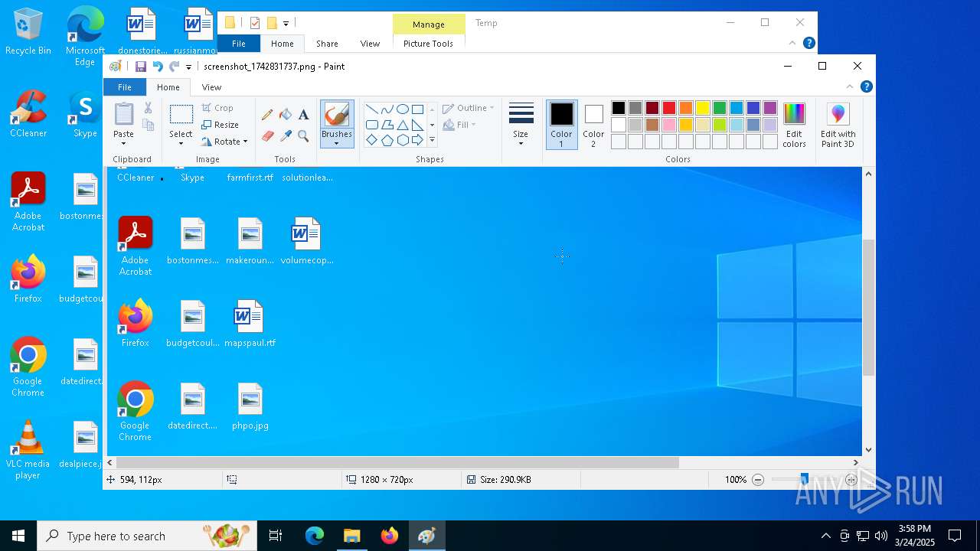The image size is (980, 551).
Task: Open Microsoft Edge from taskbar
Action: coord(315,536)
